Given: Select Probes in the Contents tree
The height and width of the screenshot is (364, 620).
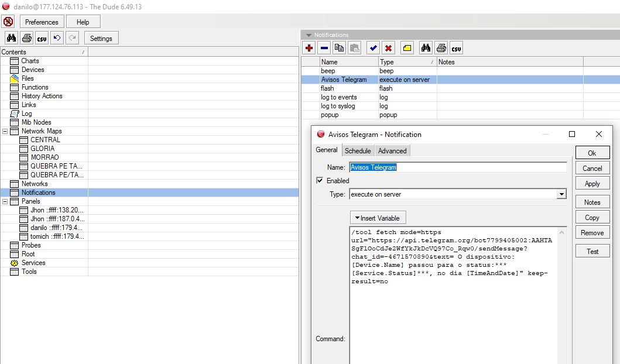Looking at the screenshot, I should pyautogui.click(x=31, y=245).
